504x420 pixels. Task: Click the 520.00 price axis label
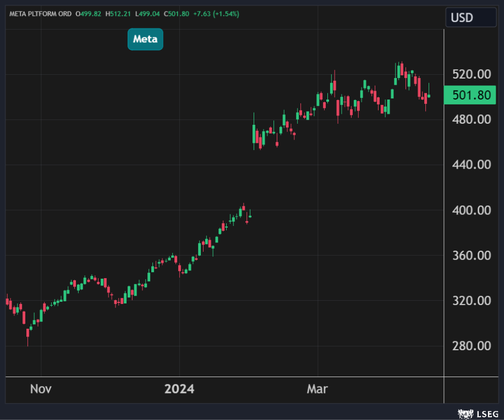click(x=471, y=74)
